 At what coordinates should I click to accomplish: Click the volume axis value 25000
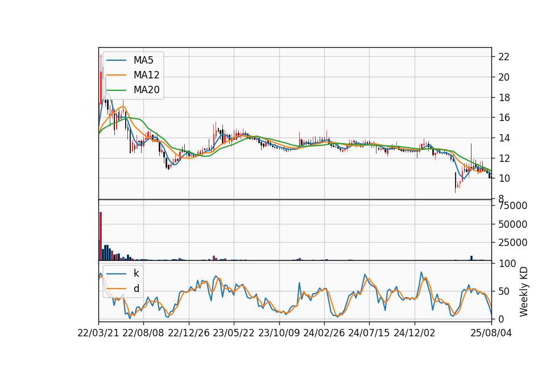(512, 243)
